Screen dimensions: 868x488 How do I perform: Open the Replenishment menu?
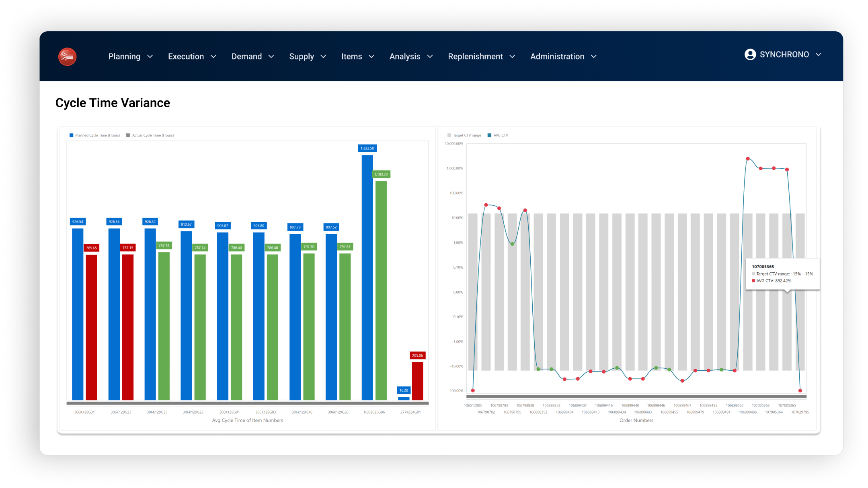click(475, 57)
